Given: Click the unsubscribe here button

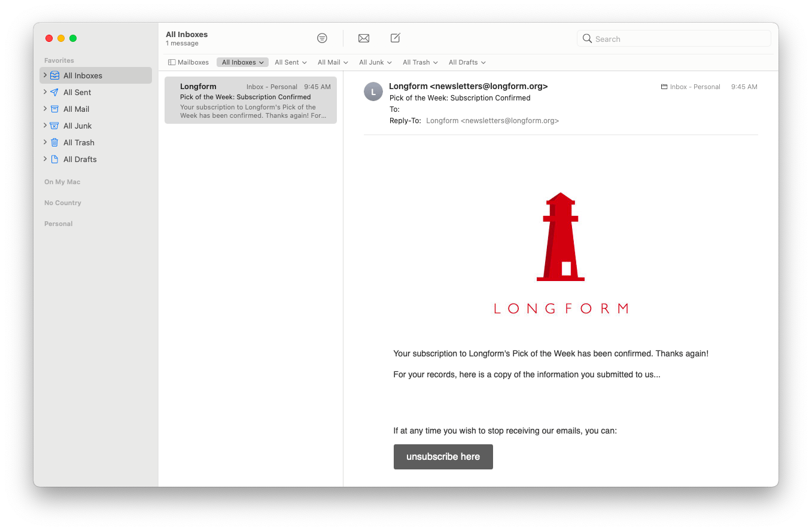Looking at the screenshot, I should pyautogui.click(x=443, y=457).
